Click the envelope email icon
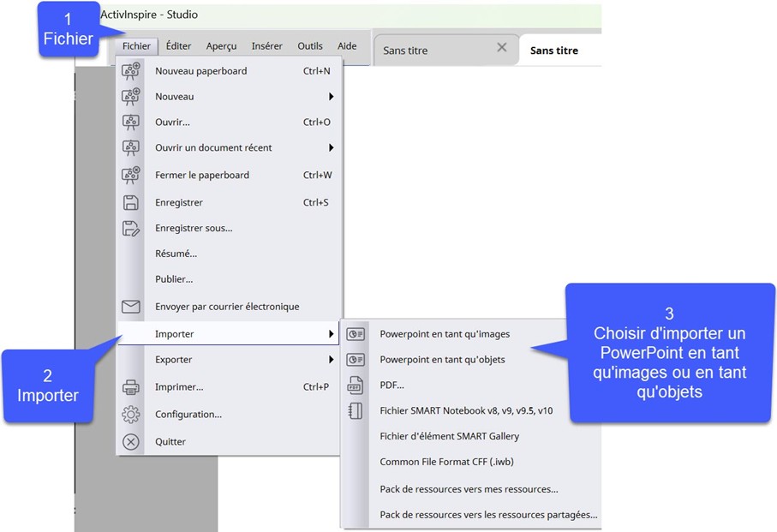The image size is (777, 532). [131, 307]
